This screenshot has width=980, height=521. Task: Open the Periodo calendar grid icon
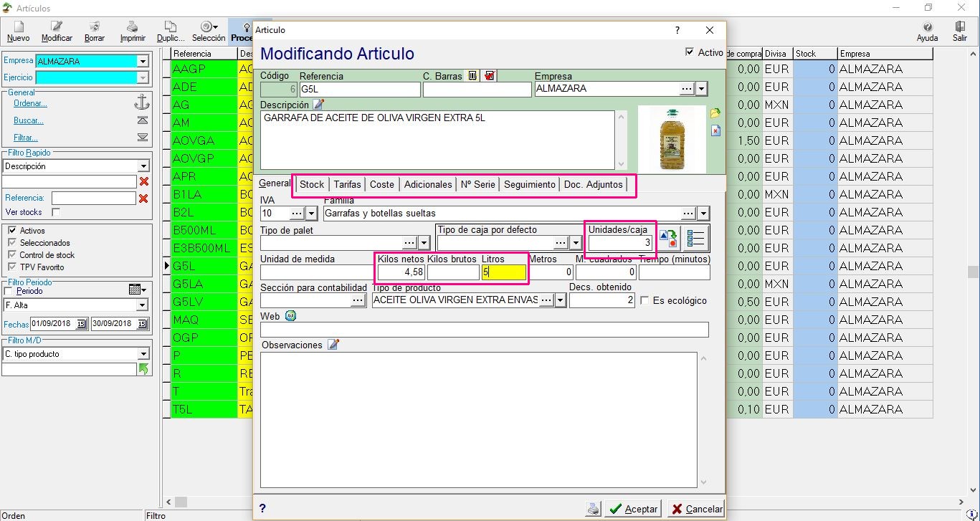point(136,290)
